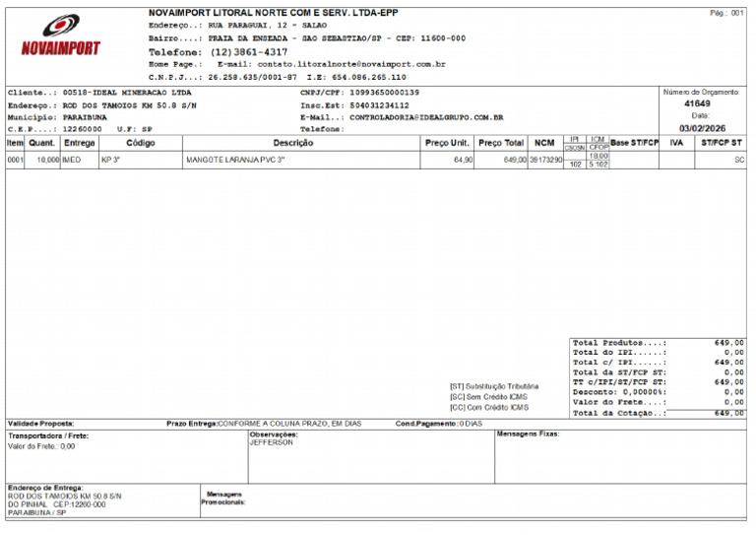Click the Base ST/FCP column header
The height and width of the screenshot is (535, 756).
click(634, 143)
